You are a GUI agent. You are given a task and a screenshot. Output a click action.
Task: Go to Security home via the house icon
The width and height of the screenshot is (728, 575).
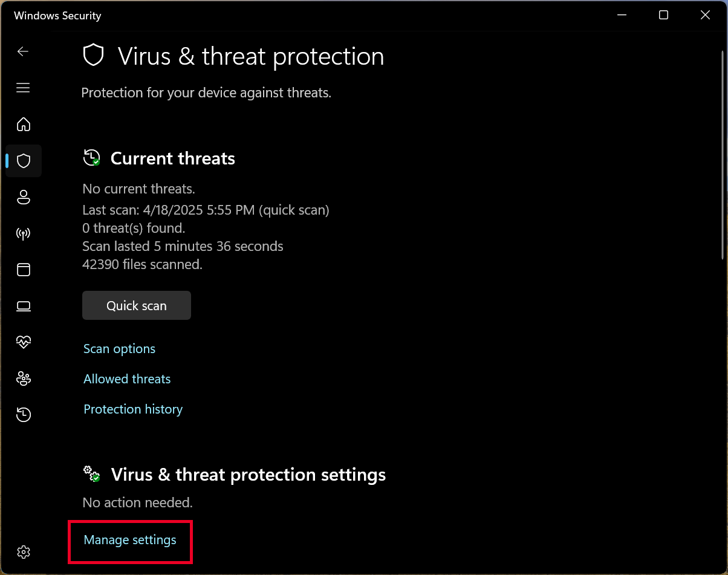click(23, 125)
